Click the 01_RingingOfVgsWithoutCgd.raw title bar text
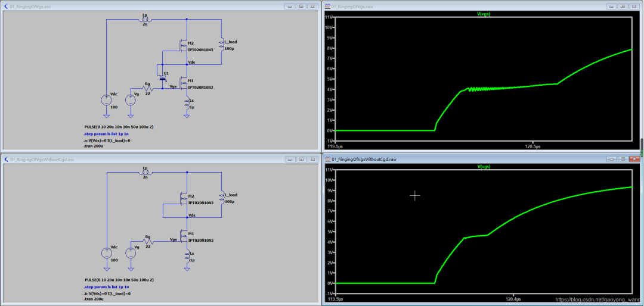Screen dimensions: 644x306 (x=364, y=159)
